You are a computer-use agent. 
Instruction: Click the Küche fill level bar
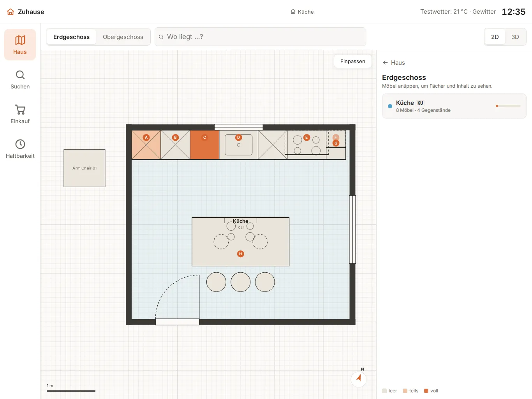point(508,106)
